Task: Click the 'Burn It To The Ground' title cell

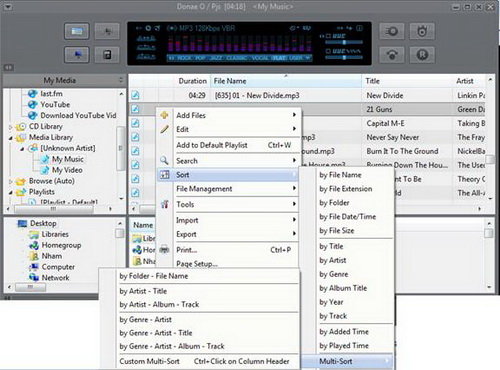Action: point(402,151)
